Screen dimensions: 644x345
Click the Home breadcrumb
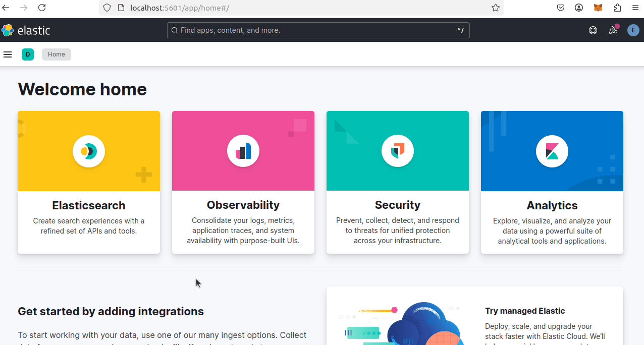tap(57, 54)
